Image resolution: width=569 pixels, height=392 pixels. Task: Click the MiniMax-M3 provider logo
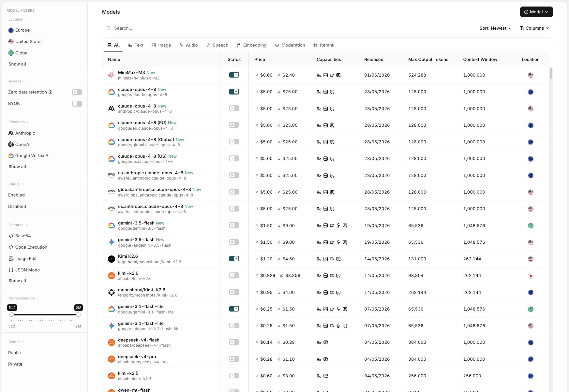click(x=111, y=75)
